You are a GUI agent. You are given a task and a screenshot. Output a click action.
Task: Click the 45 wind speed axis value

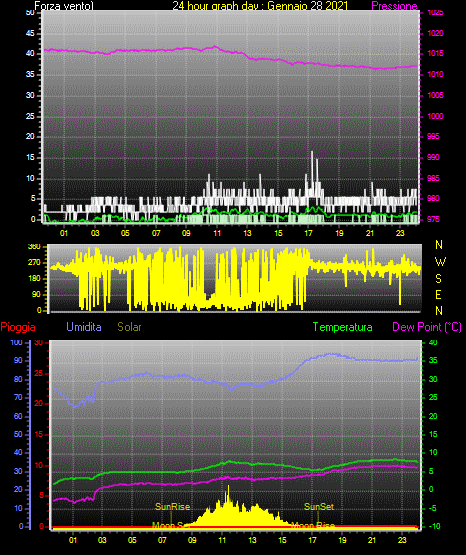coord(30,34)
